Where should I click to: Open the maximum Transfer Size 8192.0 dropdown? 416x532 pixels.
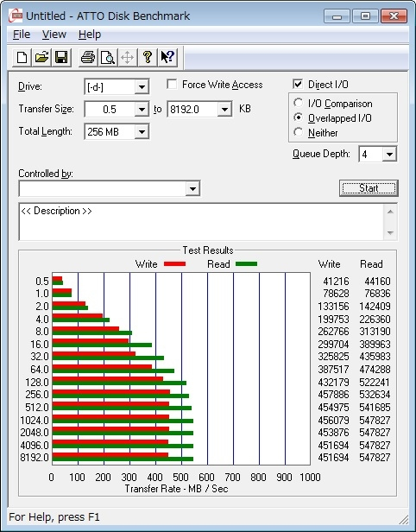(224, 109)
